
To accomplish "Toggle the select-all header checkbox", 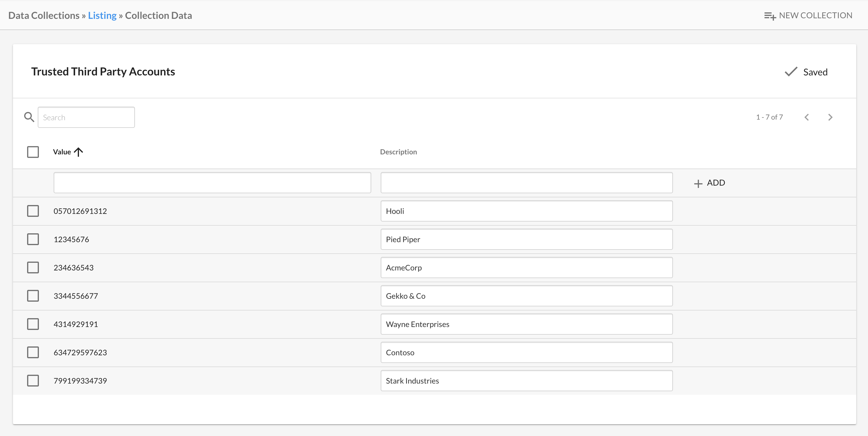I will [33, 152].
